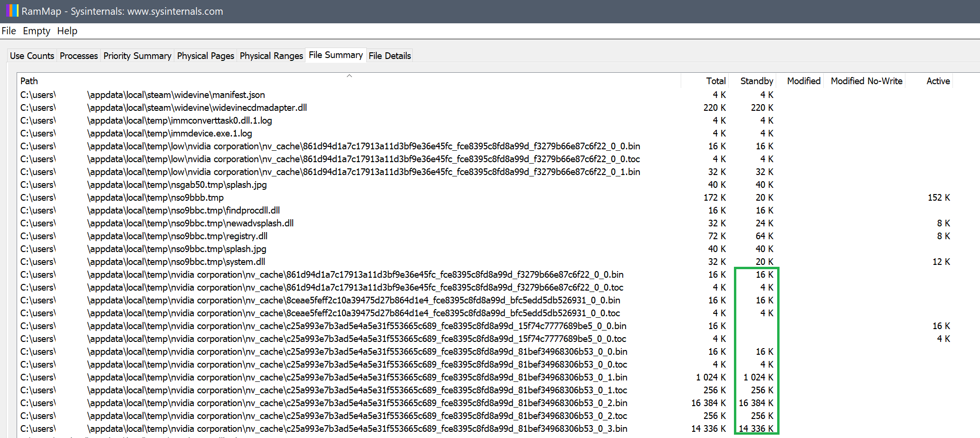Click the 24 K Standby value for newadvsplash.dll

[x=764, y=223]
